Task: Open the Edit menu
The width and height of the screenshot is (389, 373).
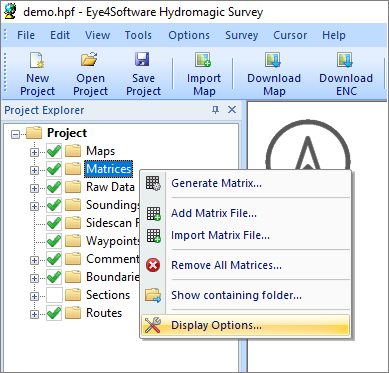Action: 60,35
